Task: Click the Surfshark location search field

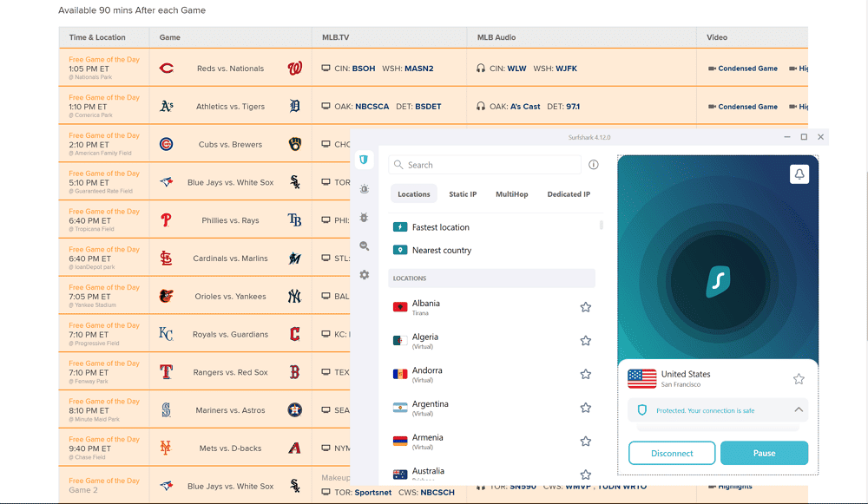Action: [485, 165]
